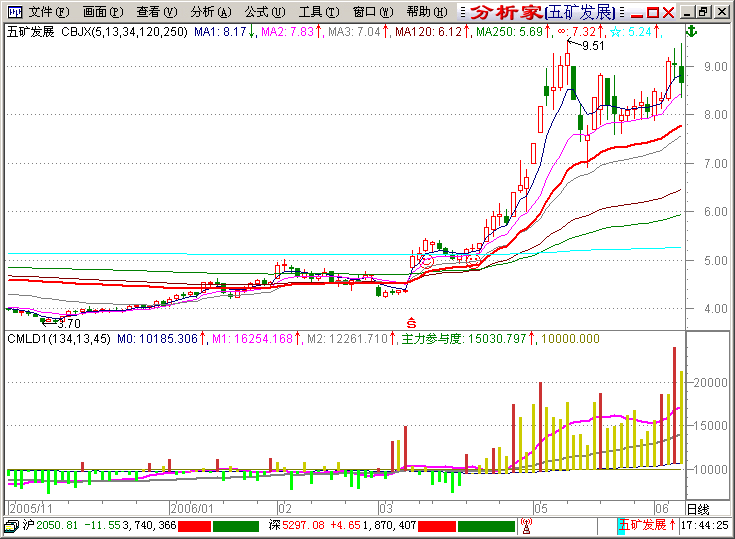Open the application system menu icon

point(14,12)
